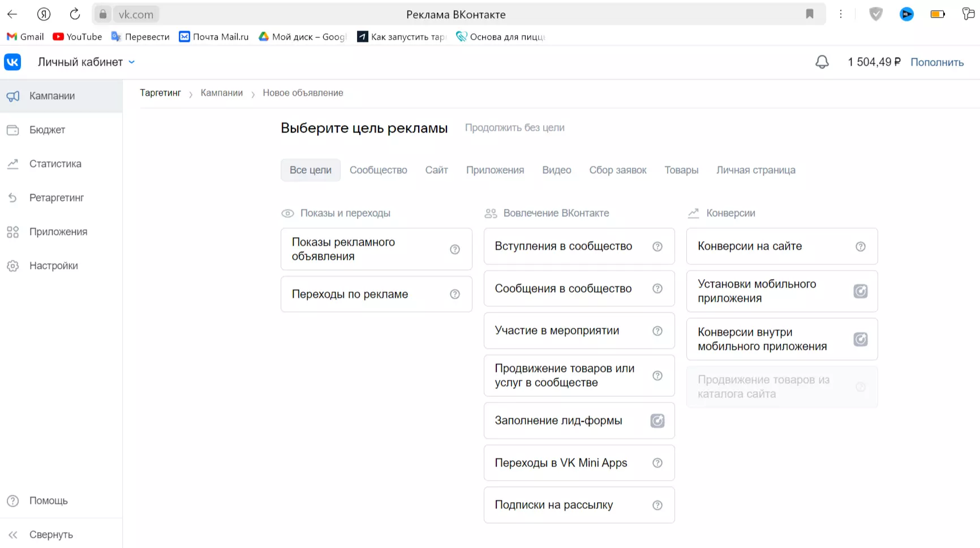Image resolution: width=980 pixels, height=548 pixels.
Task: Collapse sidebar using Свернуть
Action: [50, 534]
